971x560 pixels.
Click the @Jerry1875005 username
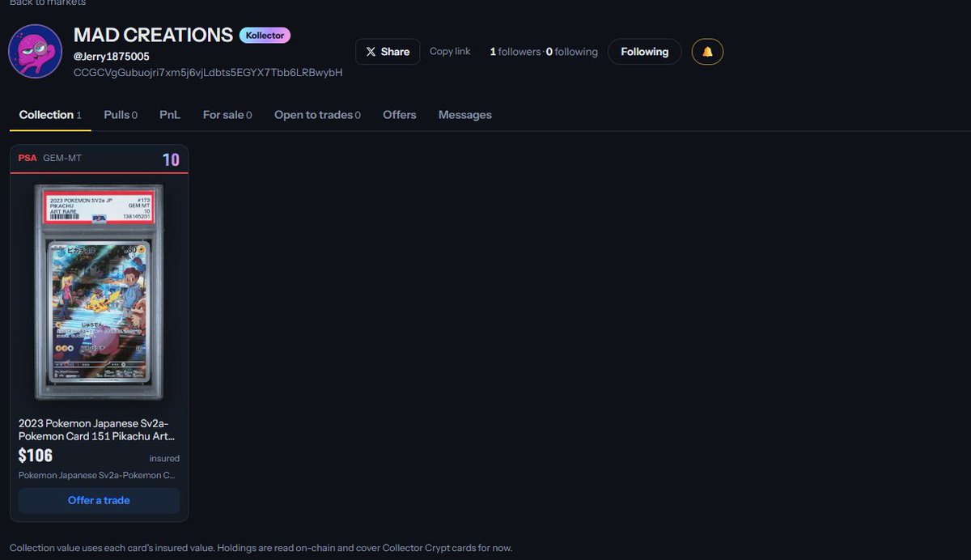point(112,56)
